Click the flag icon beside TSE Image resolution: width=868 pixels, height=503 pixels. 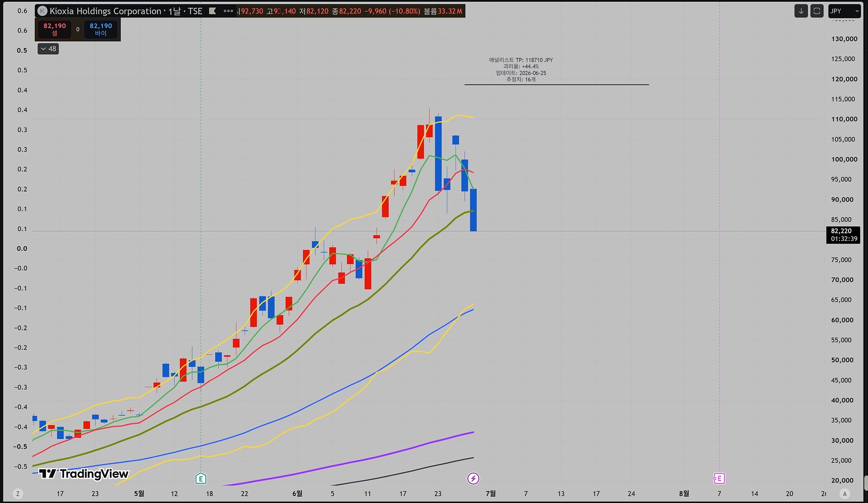click(212, 11)
